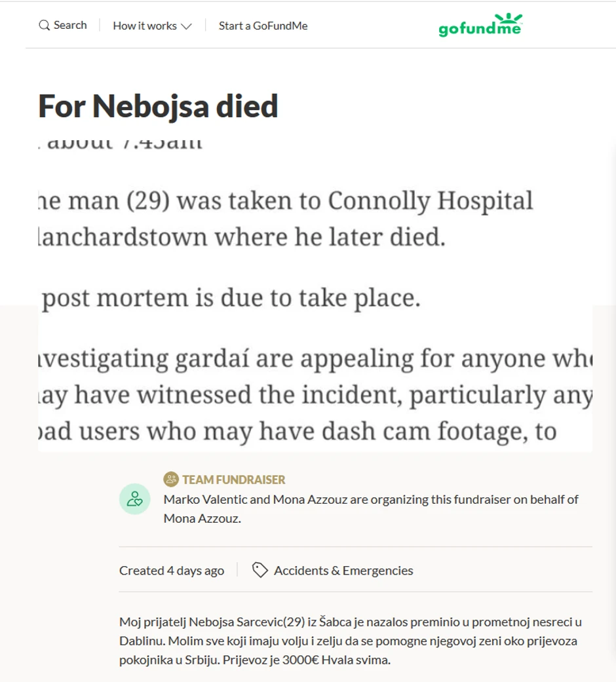This screenshot has height=682, width=616.
Task: Click the team fundraiser badge icon
Action: coord(171,480)
